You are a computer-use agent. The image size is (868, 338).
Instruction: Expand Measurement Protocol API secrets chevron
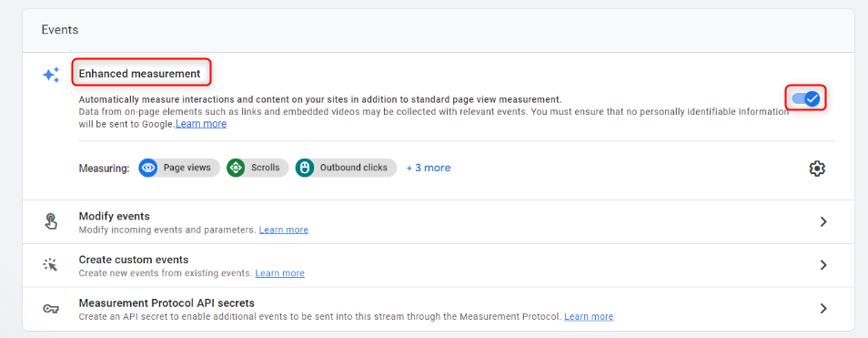point(823,308)
